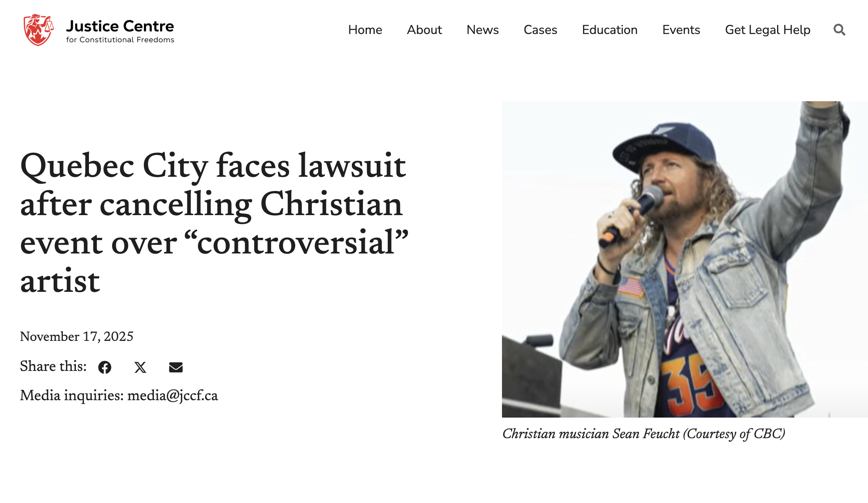This screenshot has width=868, height=503.
Task: Click the media@jccf.ca email address
Action: 172,395
